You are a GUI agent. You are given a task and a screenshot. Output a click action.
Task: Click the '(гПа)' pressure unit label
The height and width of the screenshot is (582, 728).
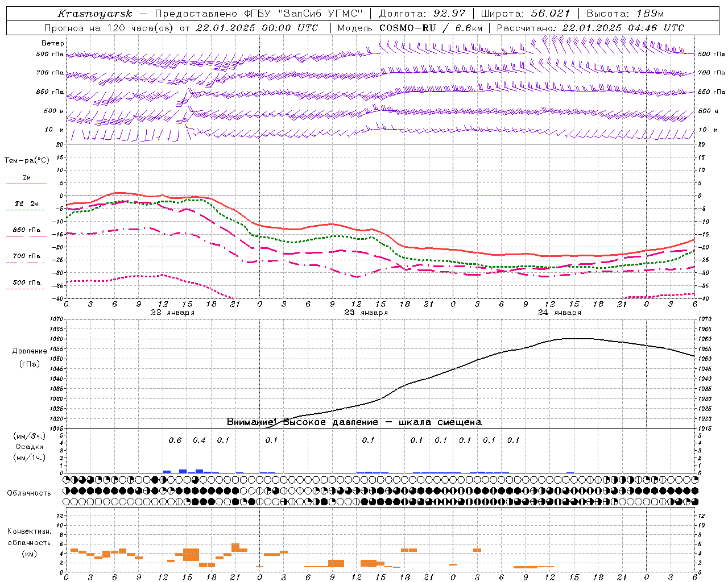[30, 364]
